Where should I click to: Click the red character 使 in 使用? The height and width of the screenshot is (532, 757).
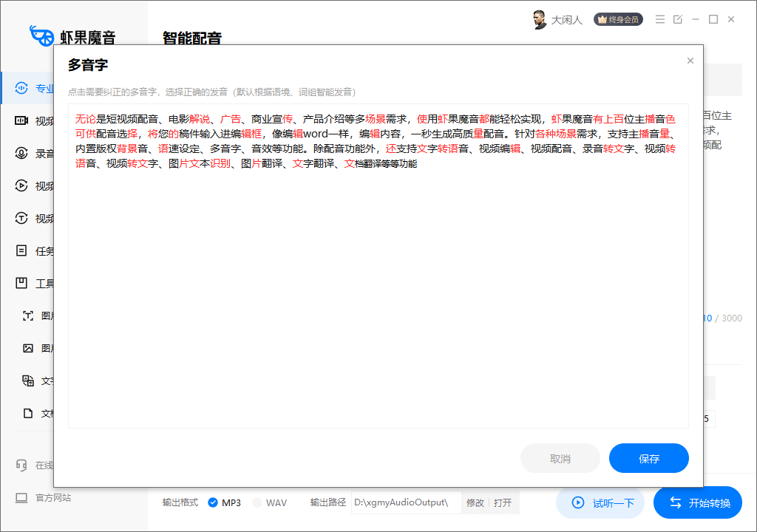coord(422,119)
